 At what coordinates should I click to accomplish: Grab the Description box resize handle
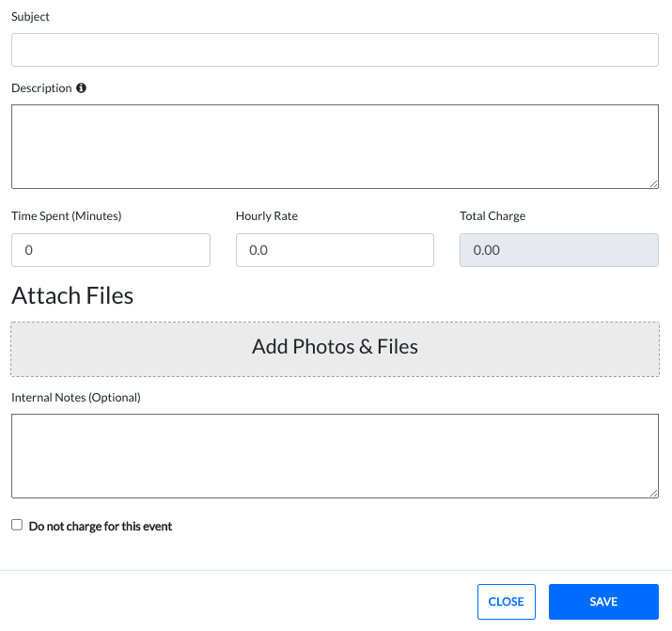click(653, 183)
